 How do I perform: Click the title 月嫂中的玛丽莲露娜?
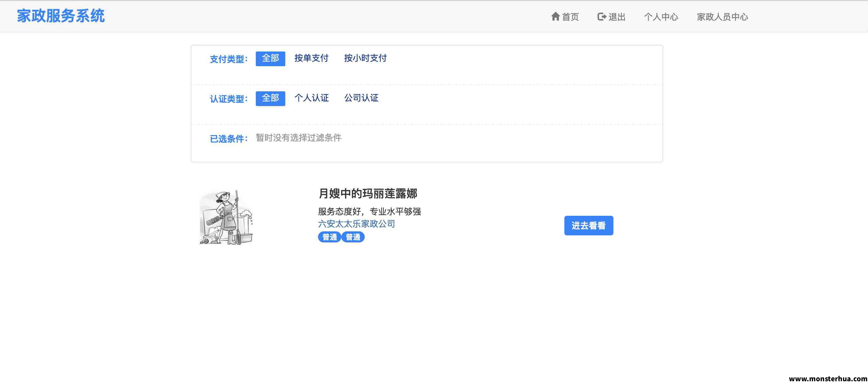pyautogui.click(x=368, y=193)
